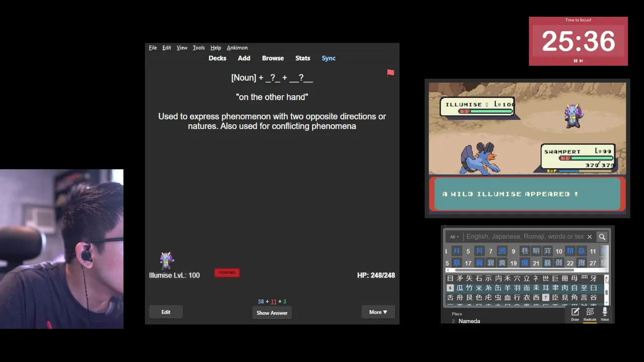This screenshot has height=362, width=644.
Task: Select the 目 radical
Action: tap(450, 278)
